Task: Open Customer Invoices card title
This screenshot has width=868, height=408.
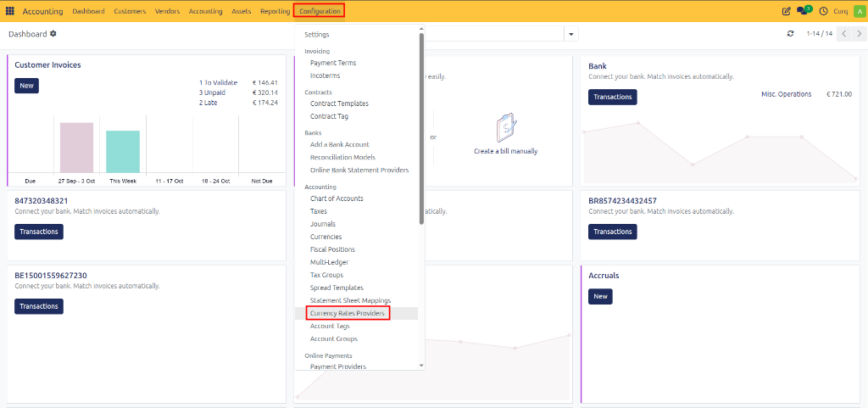Action: click(47, 64)
